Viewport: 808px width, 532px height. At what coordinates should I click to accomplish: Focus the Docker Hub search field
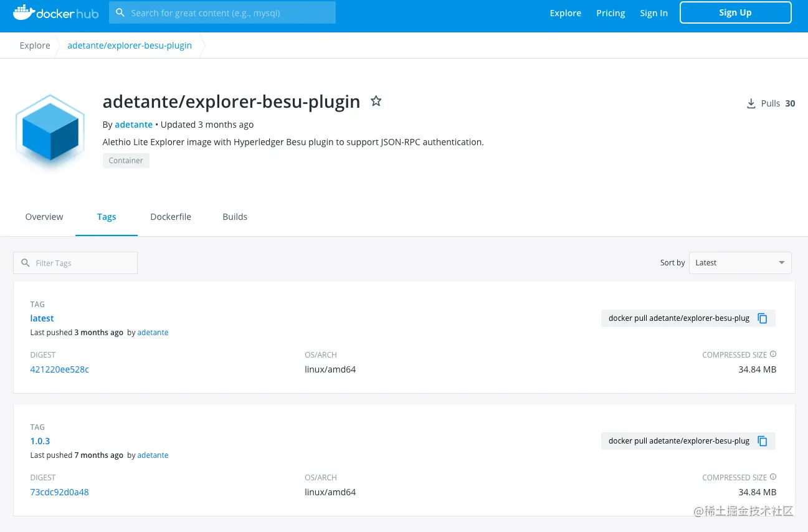[x=222, y=12]
